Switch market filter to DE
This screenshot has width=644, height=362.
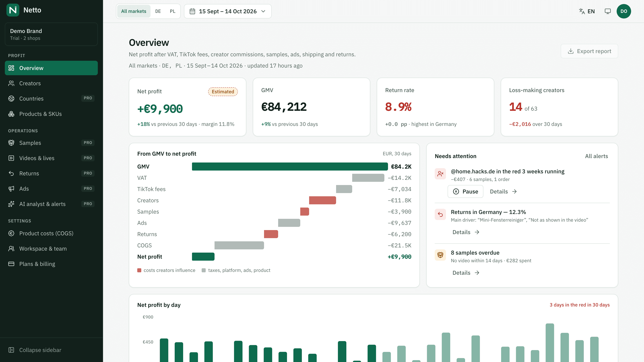coord(158,11)
